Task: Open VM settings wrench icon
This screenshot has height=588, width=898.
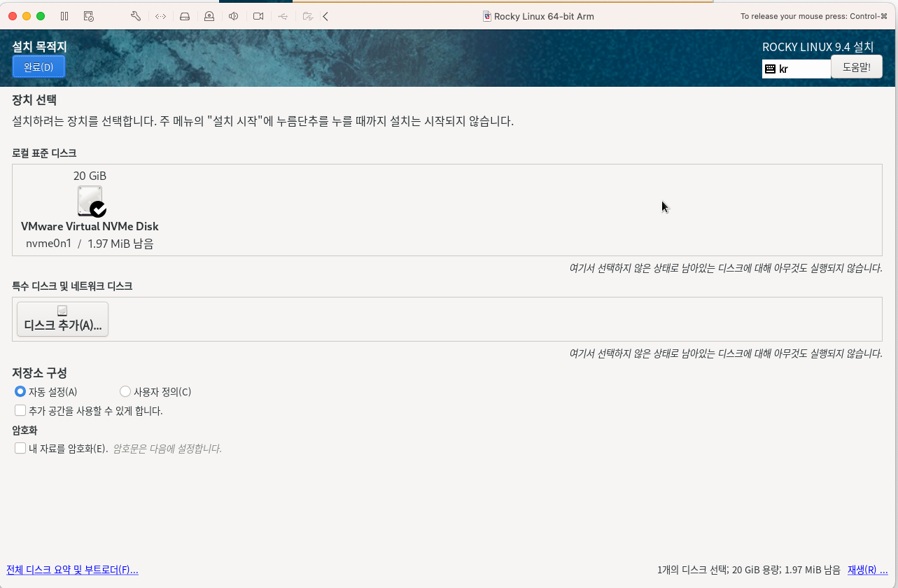Action: click(x=136, y=16)
